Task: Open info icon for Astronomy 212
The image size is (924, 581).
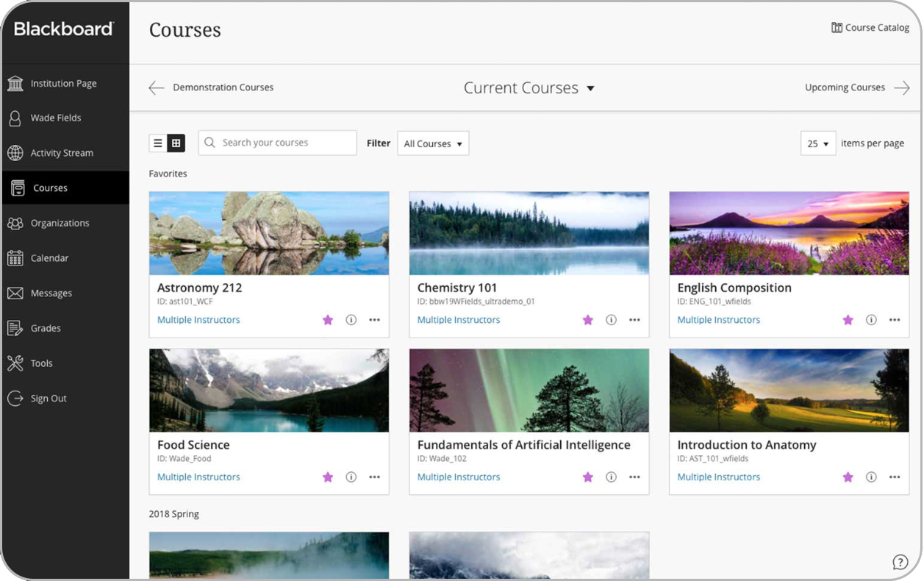Action: 351,320
